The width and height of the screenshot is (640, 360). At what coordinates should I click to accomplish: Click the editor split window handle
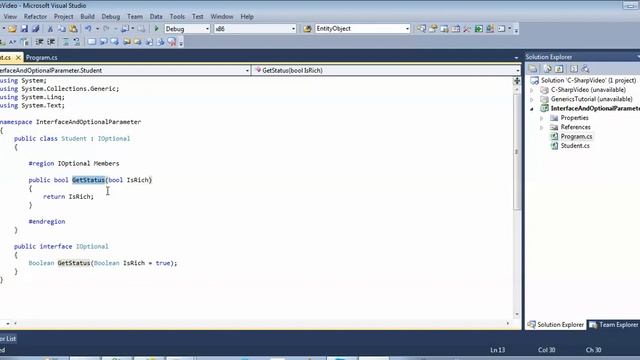point(517,81)
